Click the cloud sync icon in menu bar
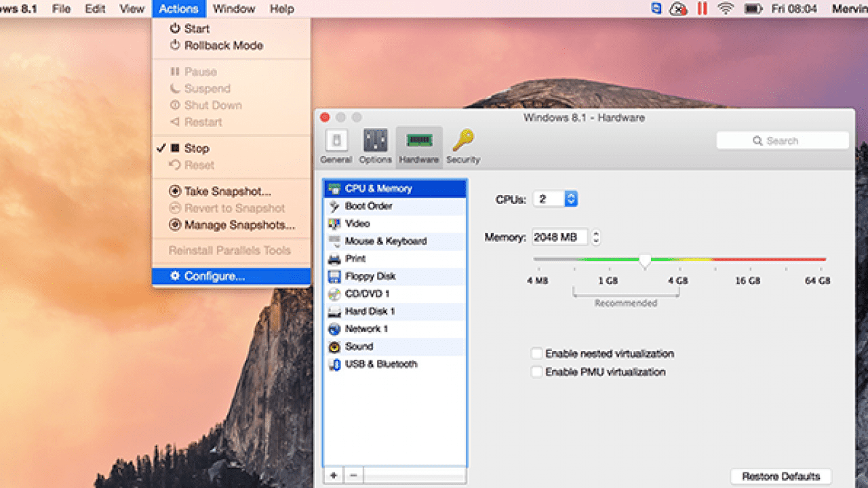The height and width of the screenshot is (488, 868). pos(678,9)
